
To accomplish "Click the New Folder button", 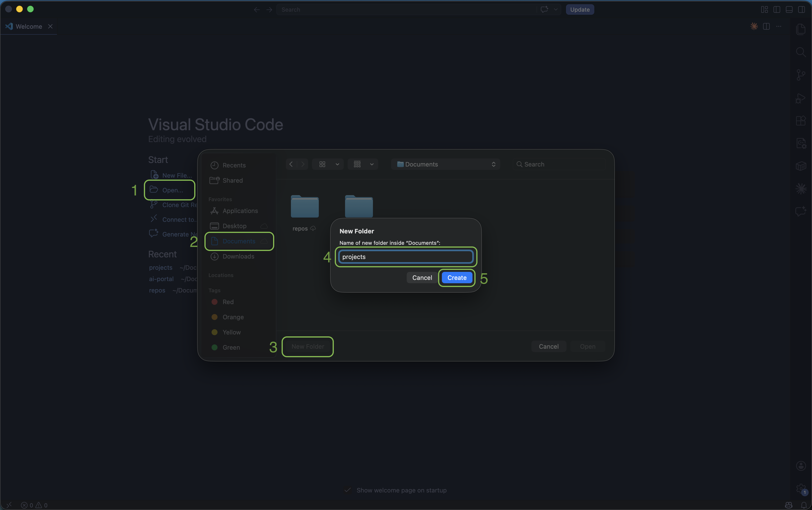I will click(x=307, y=346).
